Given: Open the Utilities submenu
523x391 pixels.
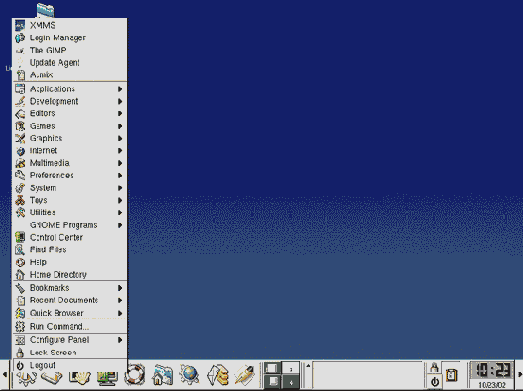Looking at the screenshot, I should tap(70, 213).
